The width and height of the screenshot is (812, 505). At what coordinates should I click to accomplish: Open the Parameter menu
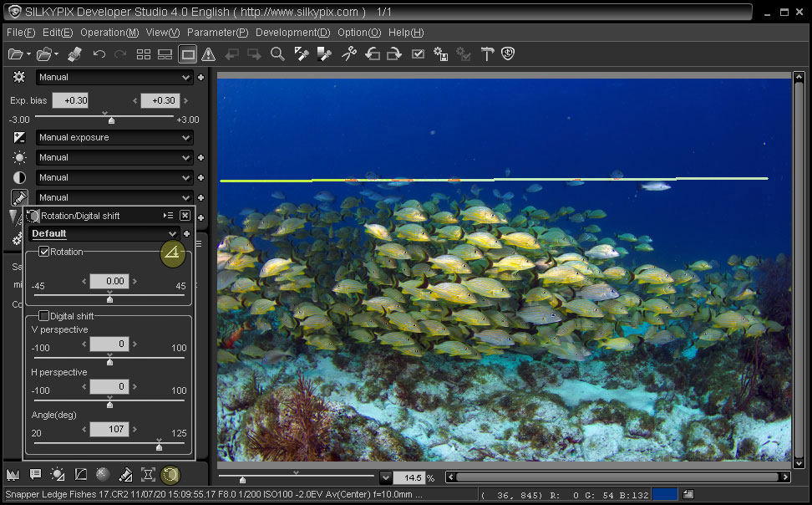(x=217, y=33)
